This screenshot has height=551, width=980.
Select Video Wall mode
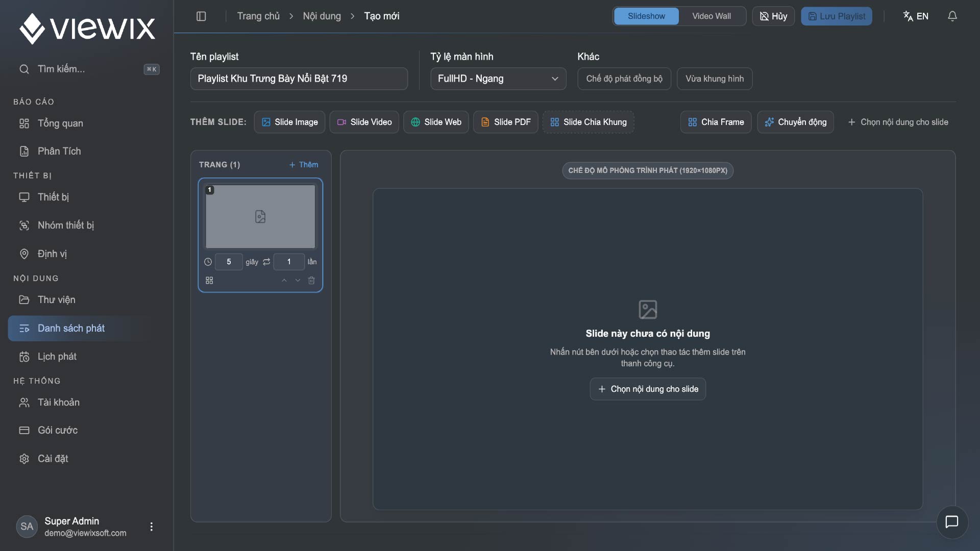point(712,16)
